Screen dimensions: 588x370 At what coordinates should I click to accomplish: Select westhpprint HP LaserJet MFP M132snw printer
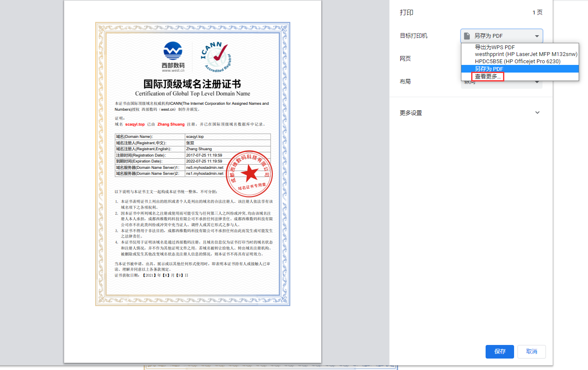point(526,54)
